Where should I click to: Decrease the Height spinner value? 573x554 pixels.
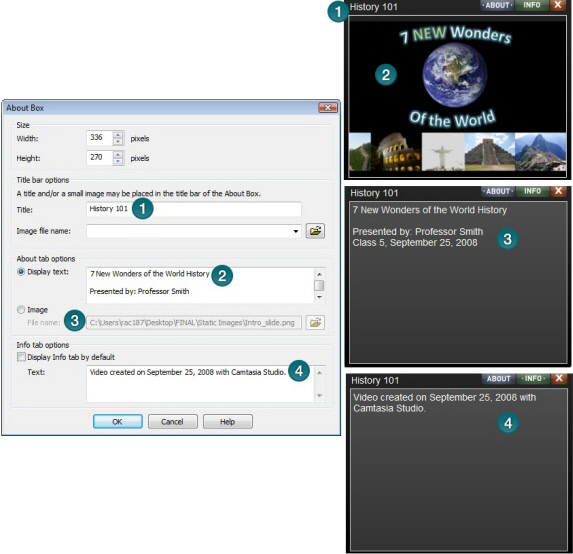(118, 161)
